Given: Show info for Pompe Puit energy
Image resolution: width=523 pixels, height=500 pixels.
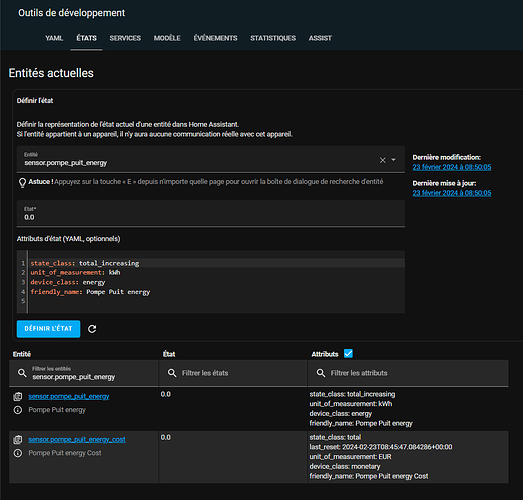Looking at the screenshot, I should 18,410.
